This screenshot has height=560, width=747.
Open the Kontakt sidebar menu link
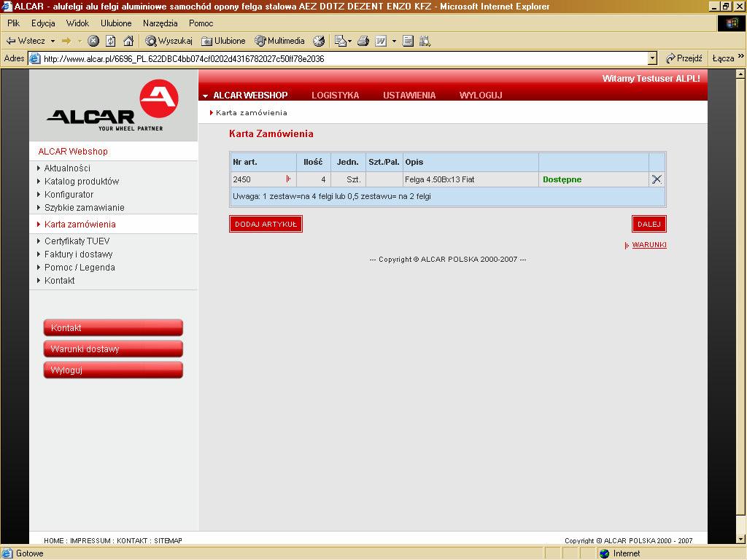click(x=59, y=281)
